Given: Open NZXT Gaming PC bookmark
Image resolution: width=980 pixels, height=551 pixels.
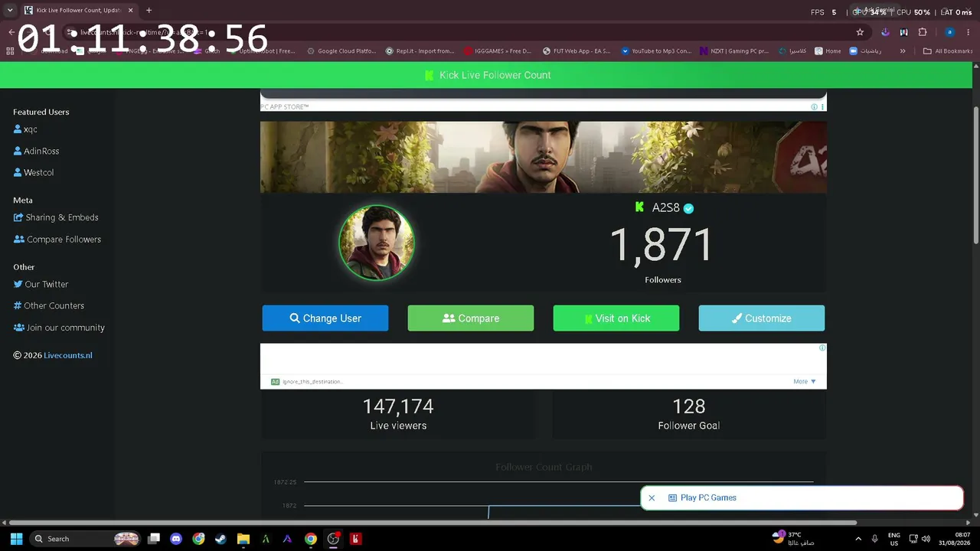Looking at the screenshot, I should [734, 51].
